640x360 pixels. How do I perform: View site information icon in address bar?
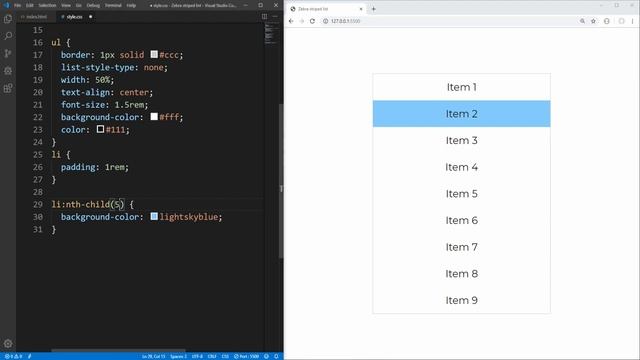click(x=325, y=21)
